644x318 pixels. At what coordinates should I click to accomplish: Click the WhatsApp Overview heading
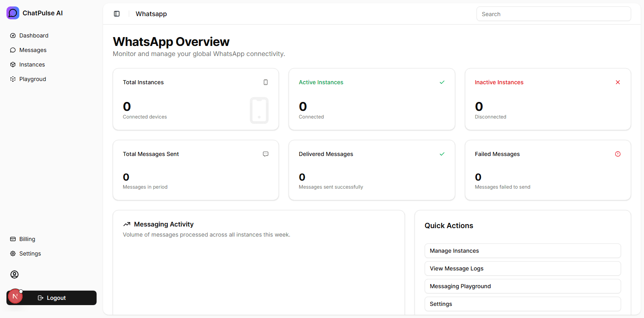click(x=171, y=42)
